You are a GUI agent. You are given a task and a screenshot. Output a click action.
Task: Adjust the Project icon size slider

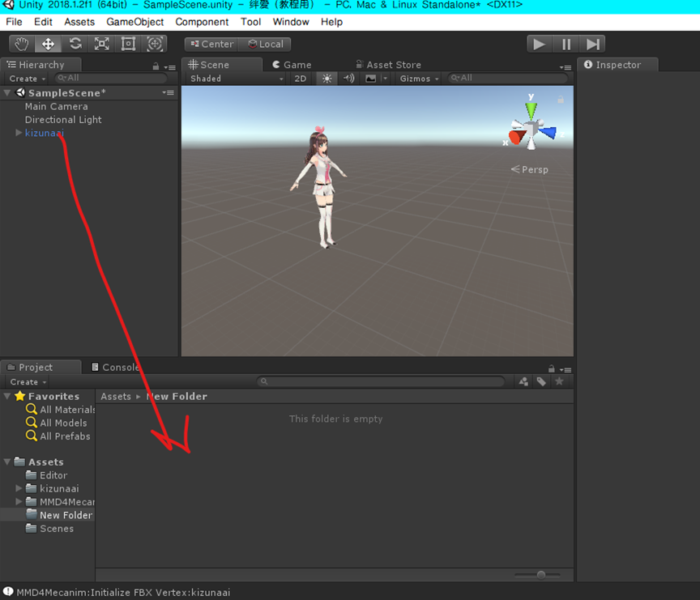pos(541,575)
